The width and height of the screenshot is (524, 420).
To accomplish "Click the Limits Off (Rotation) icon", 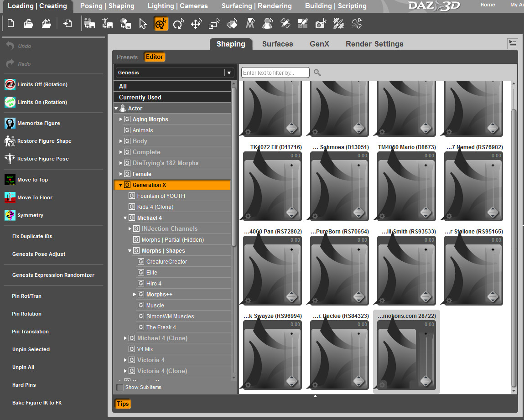I will pyautogui.click(x=10, y=84).
